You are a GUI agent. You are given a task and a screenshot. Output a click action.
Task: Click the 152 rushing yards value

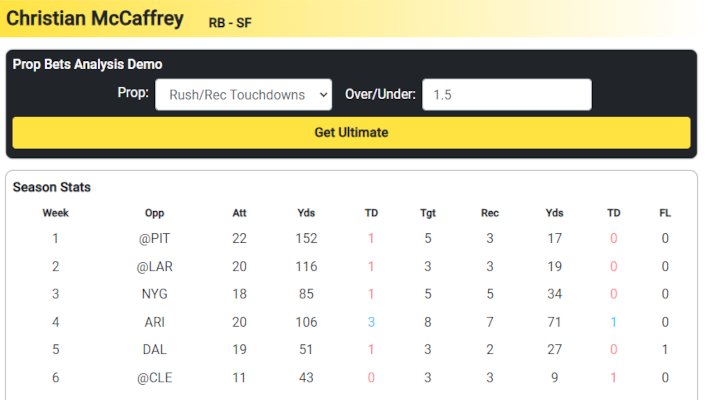click(306, 238)
